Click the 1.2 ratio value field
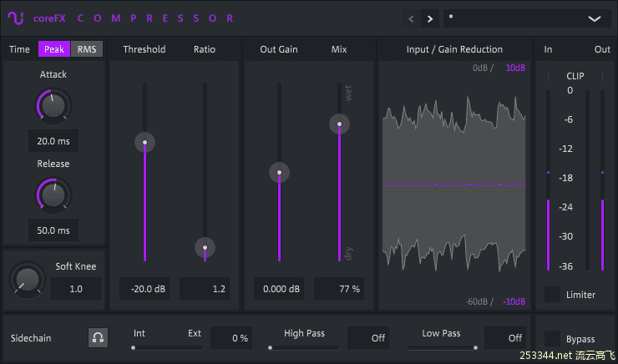The image size is (618, 364). tap(205, 289)
